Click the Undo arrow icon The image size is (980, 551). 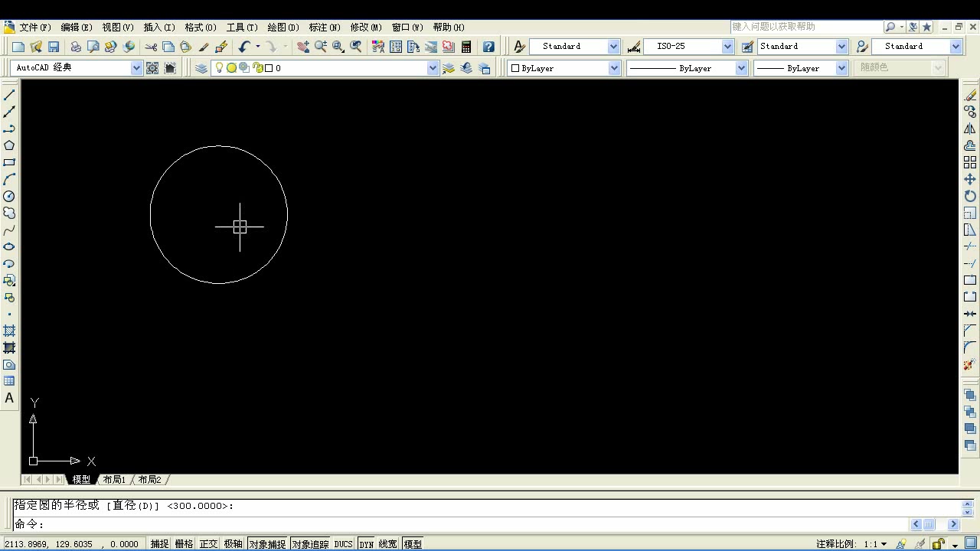244,47
